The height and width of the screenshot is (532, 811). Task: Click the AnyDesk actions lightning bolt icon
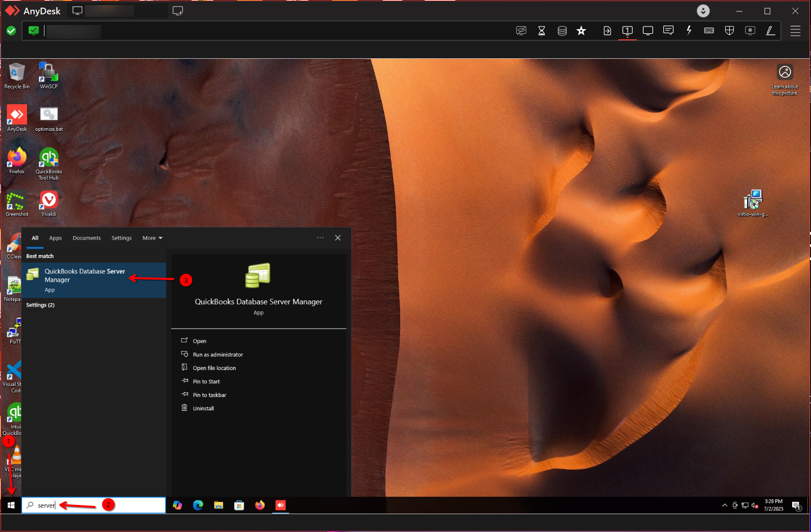[x=689, y=31]
